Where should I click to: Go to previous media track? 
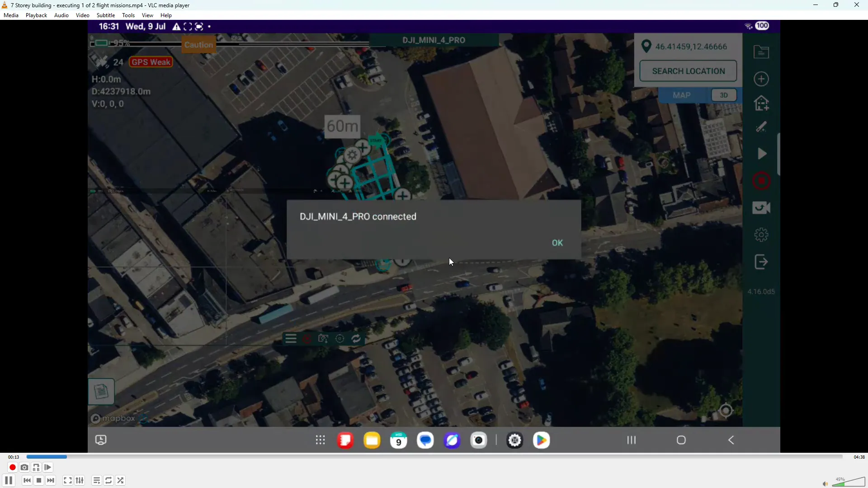[x=27, y=480]
